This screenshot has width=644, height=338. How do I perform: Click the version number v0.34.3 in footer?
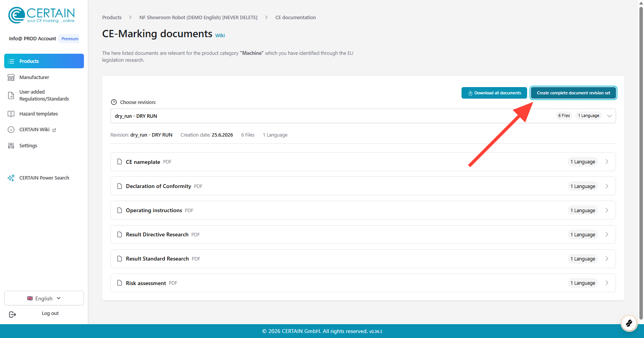coord(376,331)
